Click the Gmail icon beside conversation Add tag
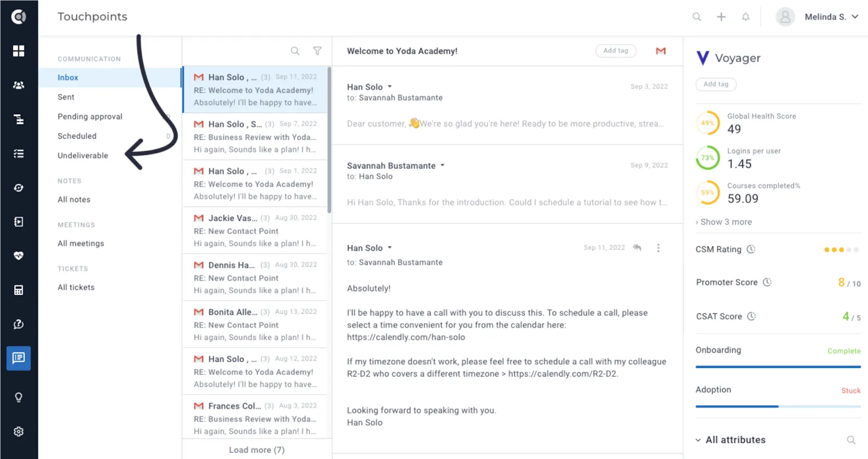This screenshot has height=459, width=868. tap(661, 51)
